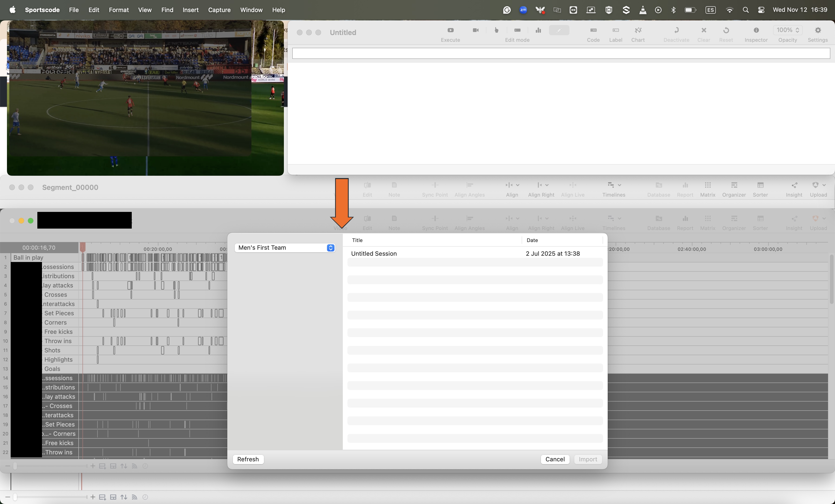Click the Refresh button
This screenshot has height=504, width=835.
click(248, 459)
